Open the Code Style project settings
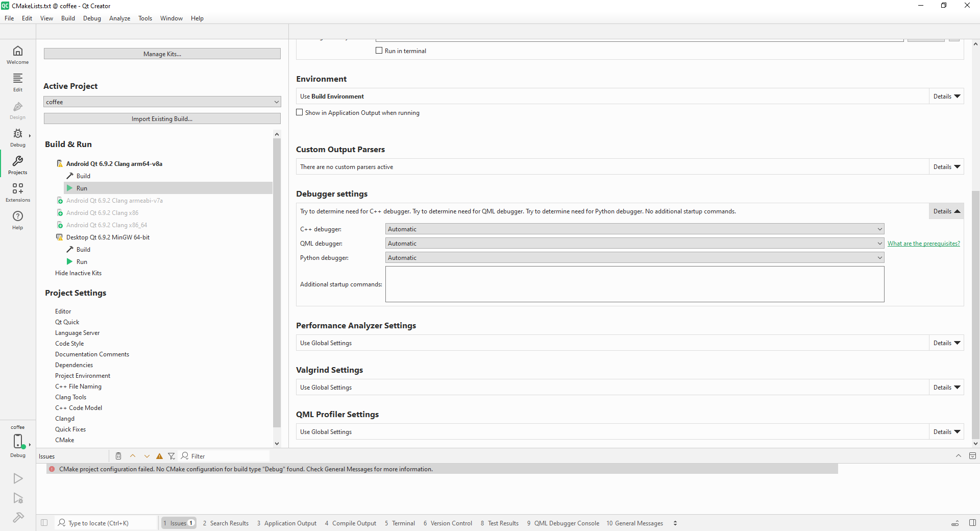This screenshot has height=531, width=980. (x=69, y=344)
